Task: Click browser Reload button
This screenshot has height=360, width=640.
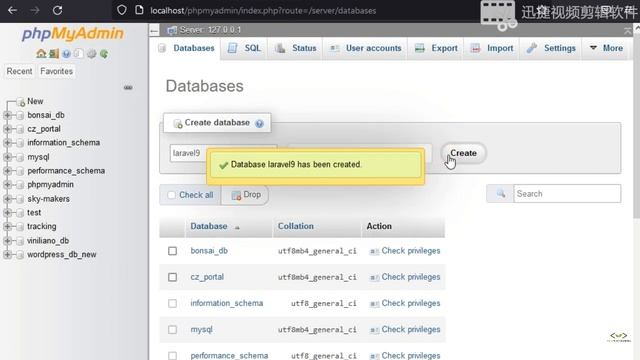Action: tap(57, 10)
